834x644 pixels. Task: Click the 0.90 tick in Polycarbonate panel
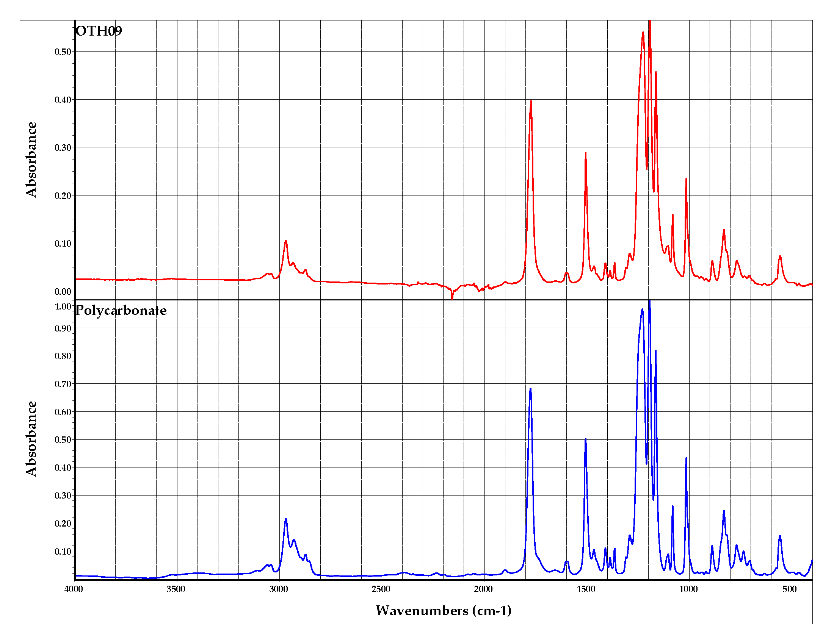tap(63, 328)
